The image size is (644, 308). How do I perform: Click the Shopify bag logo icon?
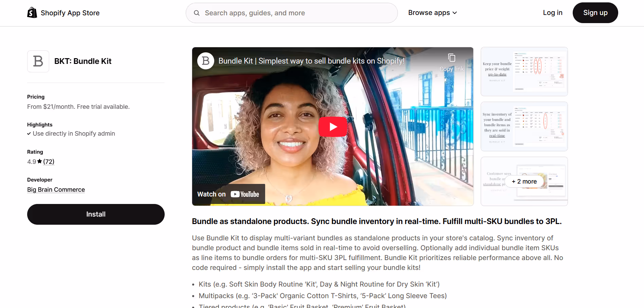pos(32,13)
